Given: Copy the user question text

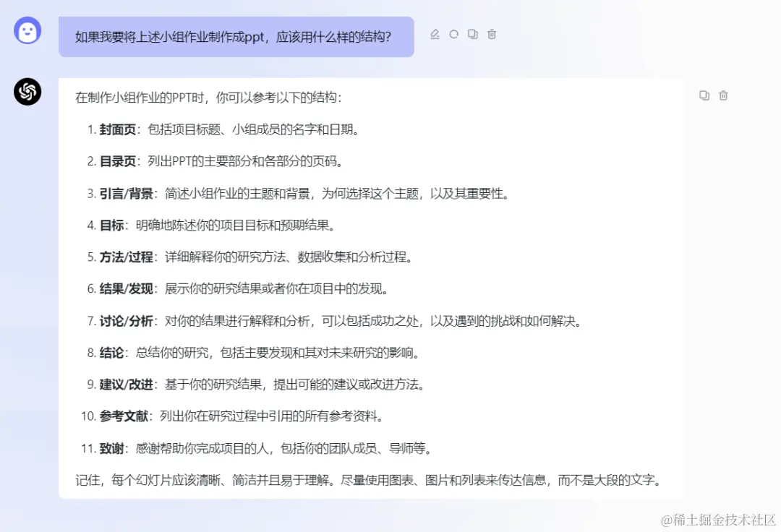Looking at the screenshot, I should tap(472, 34).
